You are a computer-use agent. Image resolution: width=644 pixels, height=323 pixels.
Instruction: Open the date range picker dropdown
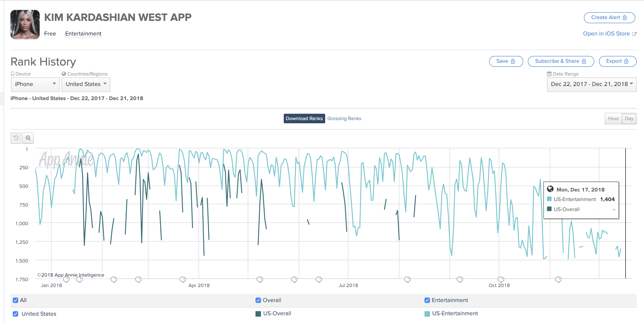pos(591,84)
